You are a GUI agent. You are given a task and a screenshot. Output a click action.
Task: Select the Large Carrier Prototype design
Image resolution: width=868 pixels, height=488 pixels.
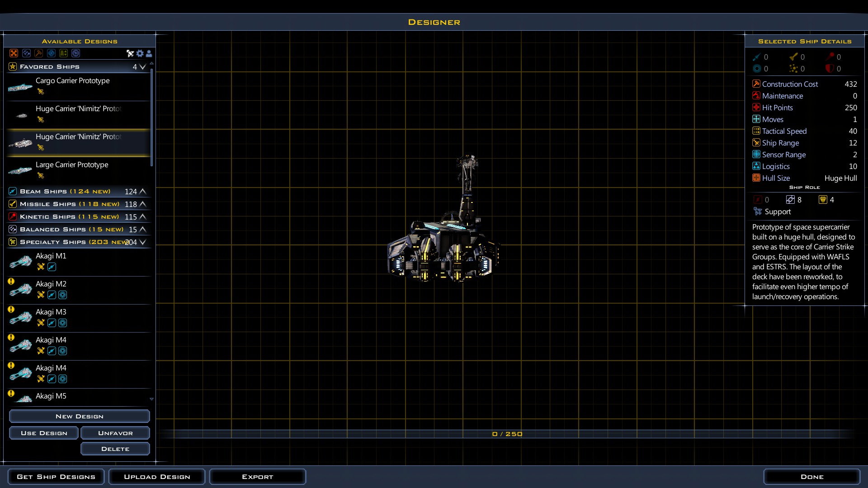pyautogui.click(x=78, y=170)
